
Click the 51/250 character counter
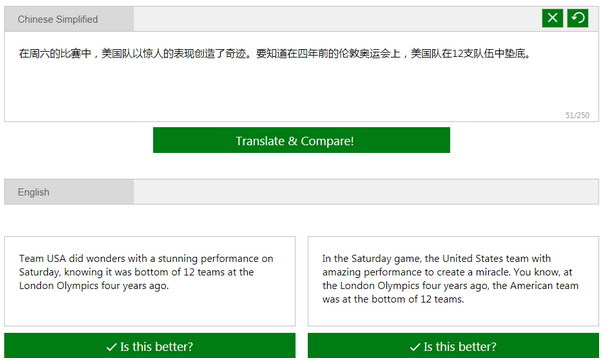click(x=577, y=115)
